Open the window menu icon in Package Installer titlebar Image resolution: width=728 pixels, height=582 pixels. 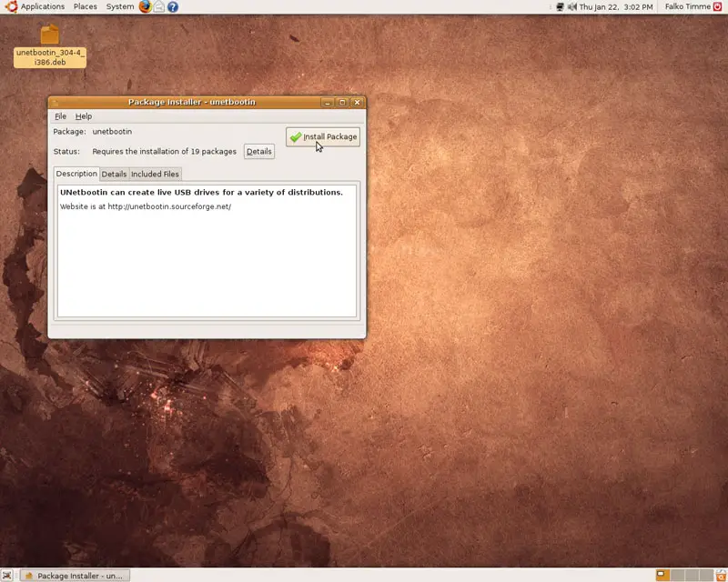click(x=55, y=102)
